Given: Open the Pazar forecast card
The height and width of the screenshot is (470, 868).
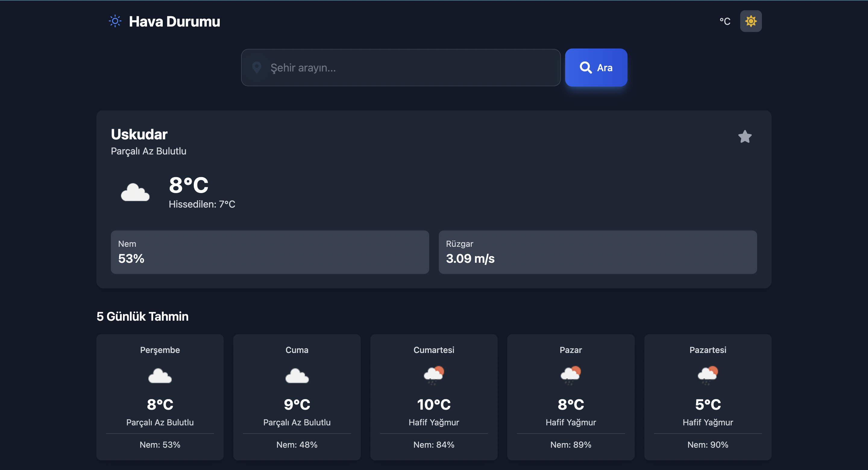Looking at the screenshot, I should pos(571,398).
